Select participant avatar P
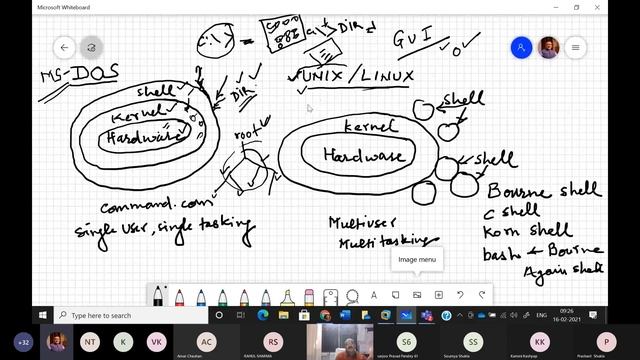640x360 pixels. coord(606,342)
